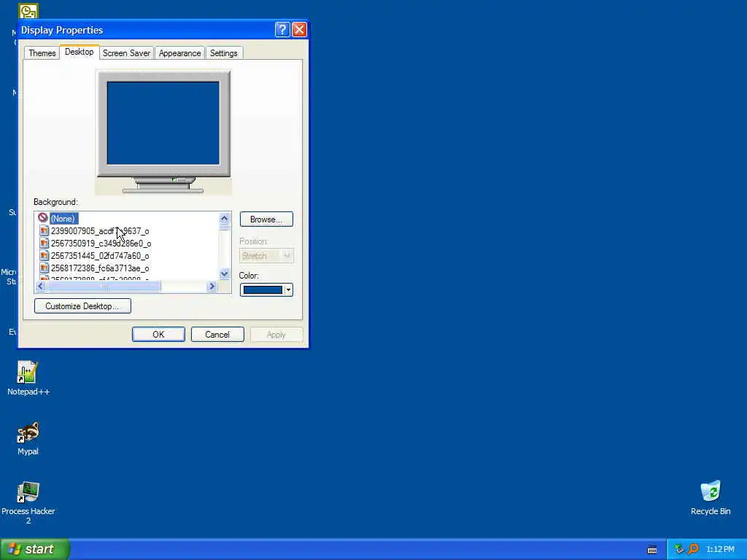Click the (None) background no-symbol icon
The width and height of the screenshot is (747, 560).
[43, 217]
